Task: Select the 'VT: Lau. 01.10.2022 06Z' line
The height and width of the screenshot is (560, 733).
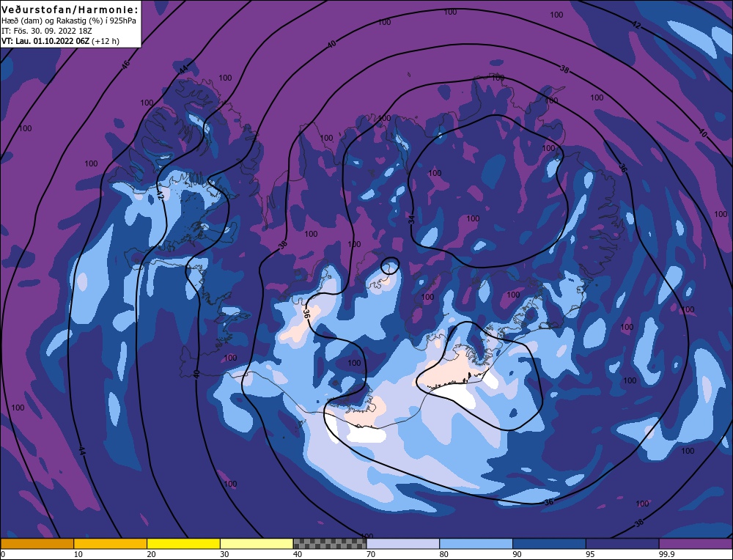Action: pyautogui.click(x=45, y=41)
